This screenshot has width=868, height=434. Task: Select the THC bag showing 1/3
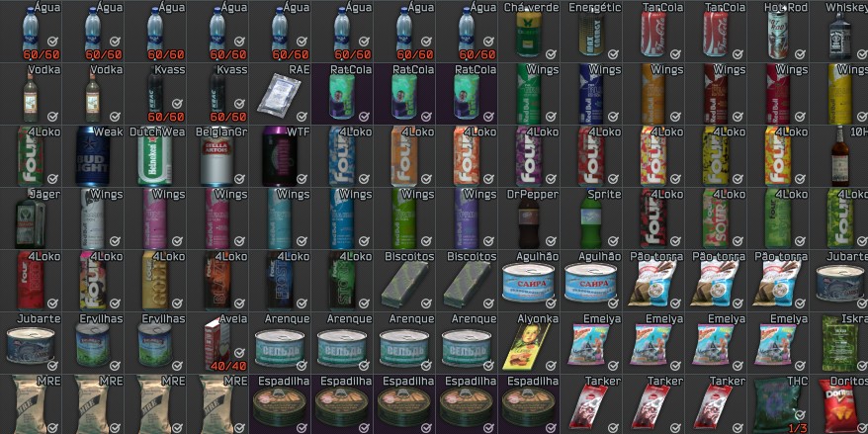pyautogui.click(x=777, y=404)
